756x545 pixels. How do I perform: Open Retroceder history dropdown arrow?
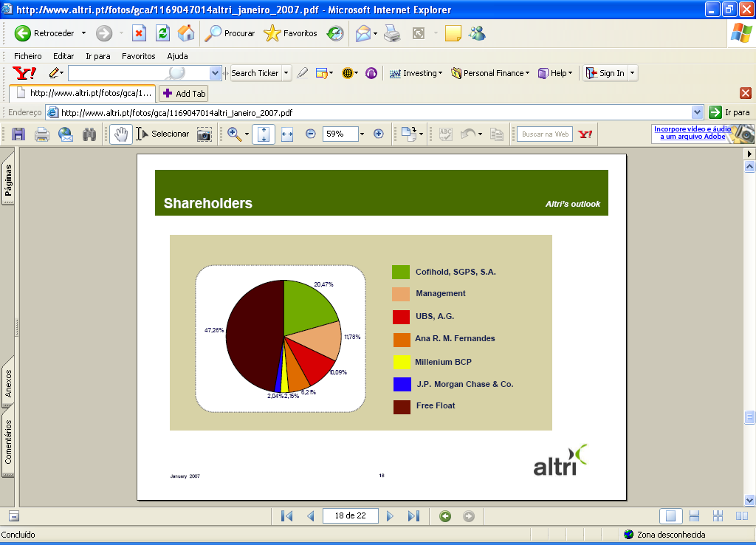(x=83, y=33)
